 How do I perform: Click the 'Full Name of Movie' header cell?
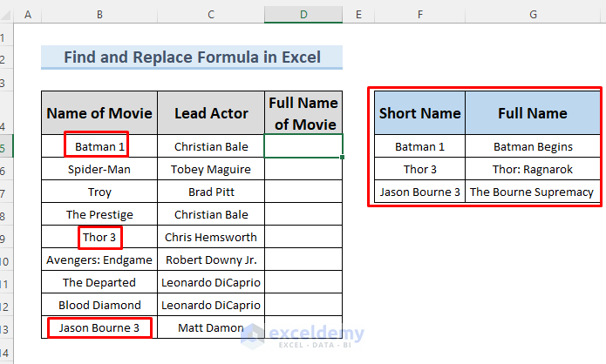pyautogui.click(x=303, y=113)
